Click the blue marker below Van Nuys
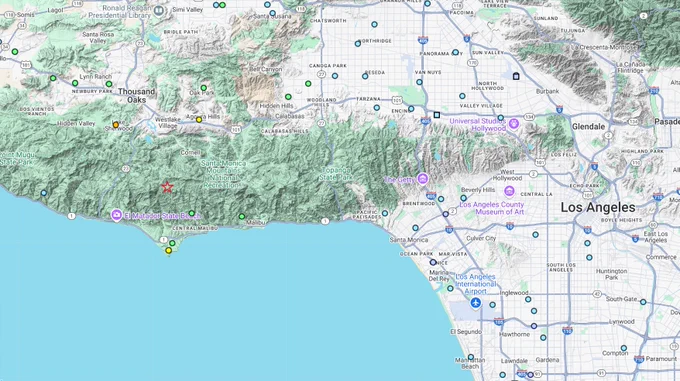 [419, 82]
